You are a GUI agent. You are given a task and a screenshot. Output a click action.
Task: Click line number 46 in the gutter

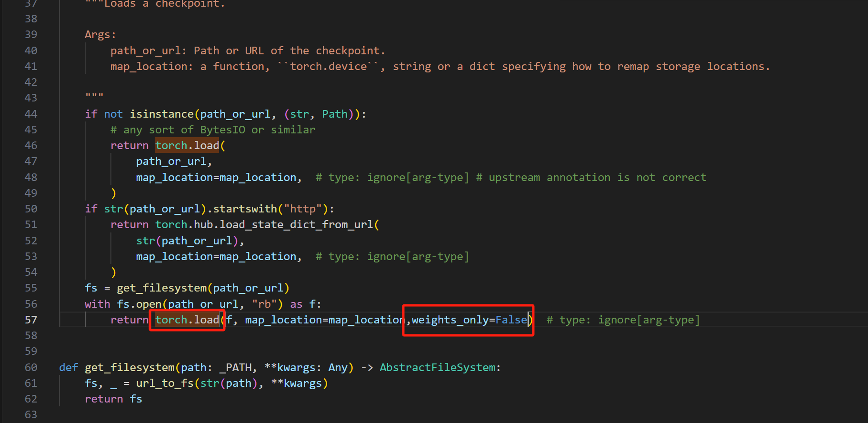31,145
